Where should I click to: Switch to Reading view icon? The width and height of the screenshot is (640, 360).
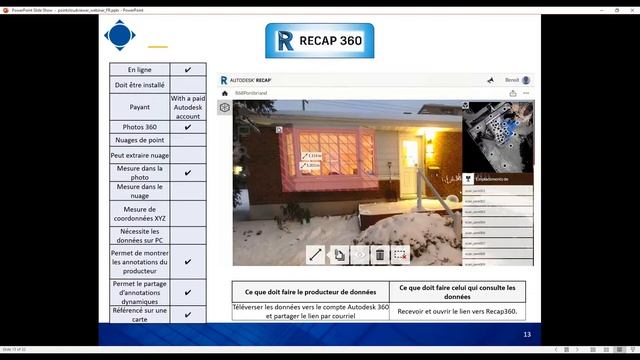click(x=619, y=350)
